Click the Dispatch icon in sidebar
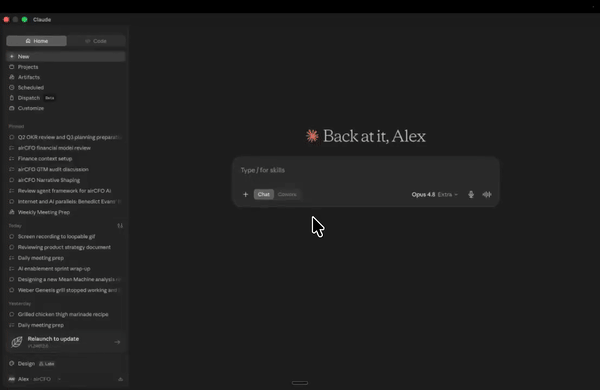Image resolution: width=600 pixels, height=390 pixels. pyautogui.click(x=11, y=98)
